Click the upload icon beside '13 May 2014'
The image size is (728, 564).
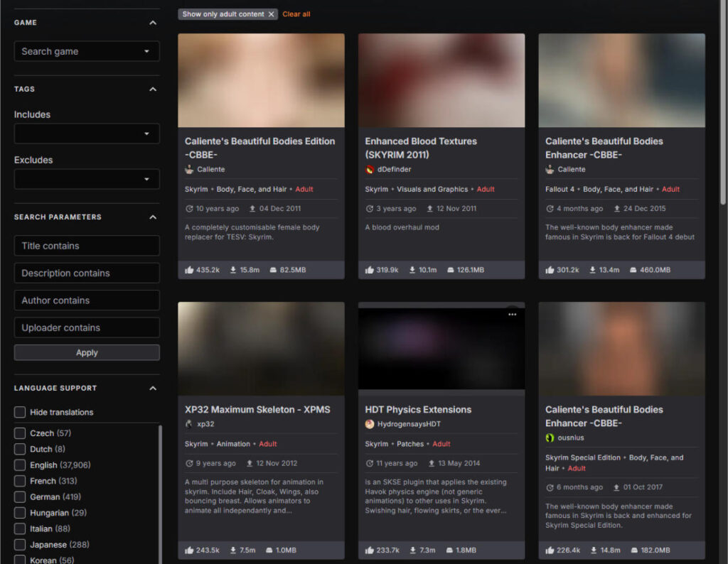432,463
